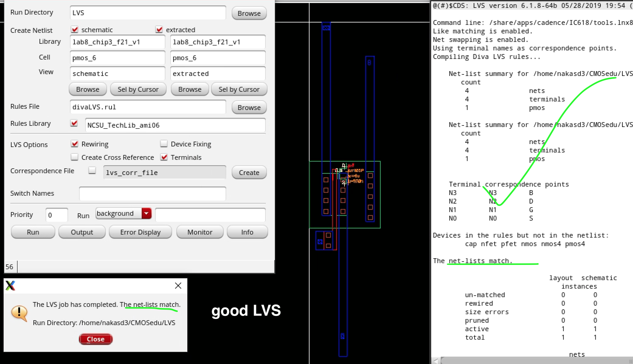633x364 pixels.
Task: Click 'cap nfet pfet nmos nmos4 pmos4' line
Action: (525, 244)
